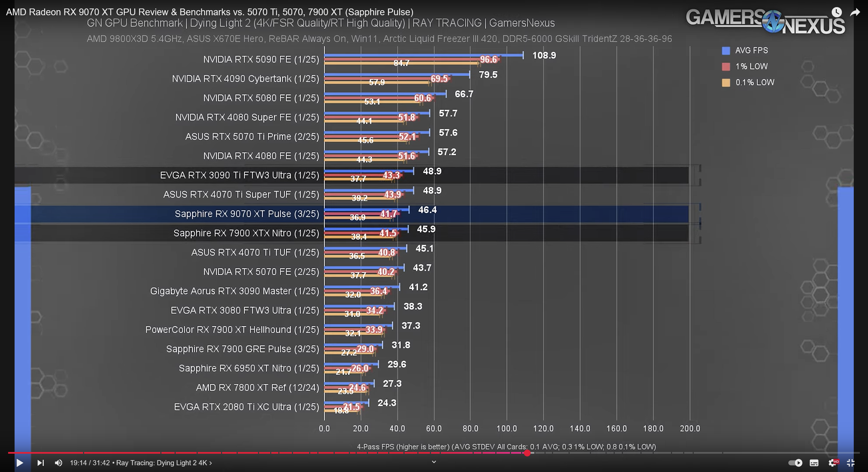Screen dimensions: 868x472
Task: Click the 'PowerColor RX 7900 XT Hellhound' label
Action: 232,330
